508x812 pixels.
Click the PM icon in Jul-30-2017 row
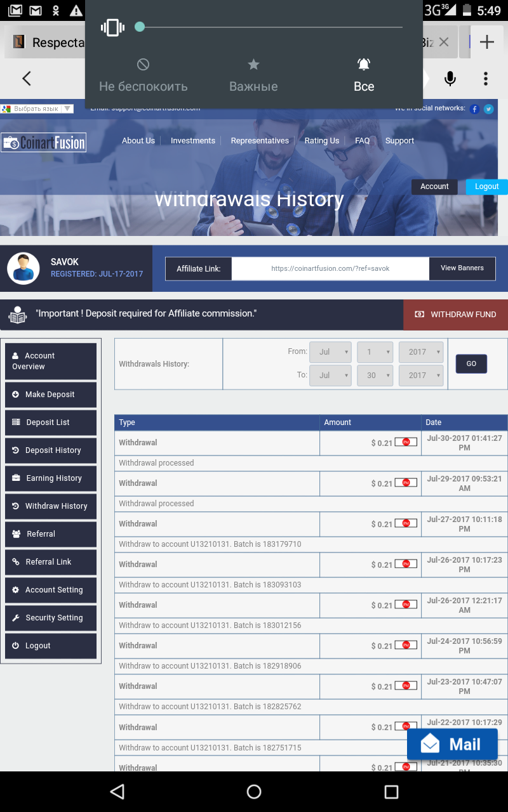click(x=406, y=442)
